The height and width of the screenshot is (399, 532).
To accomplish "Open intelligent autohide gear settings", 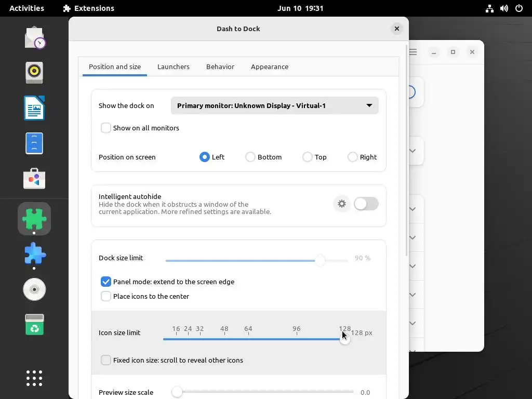I will [x=342, y=204].
